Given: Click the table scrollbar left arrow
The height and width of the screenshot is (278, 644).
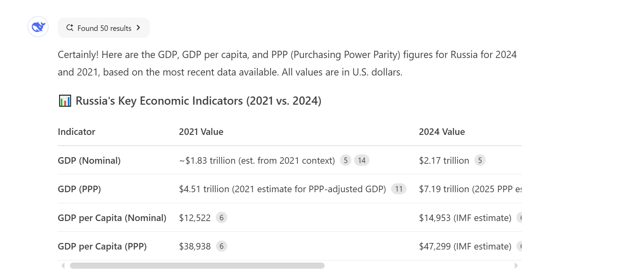Looking at the screenshot, I should 63,266.
